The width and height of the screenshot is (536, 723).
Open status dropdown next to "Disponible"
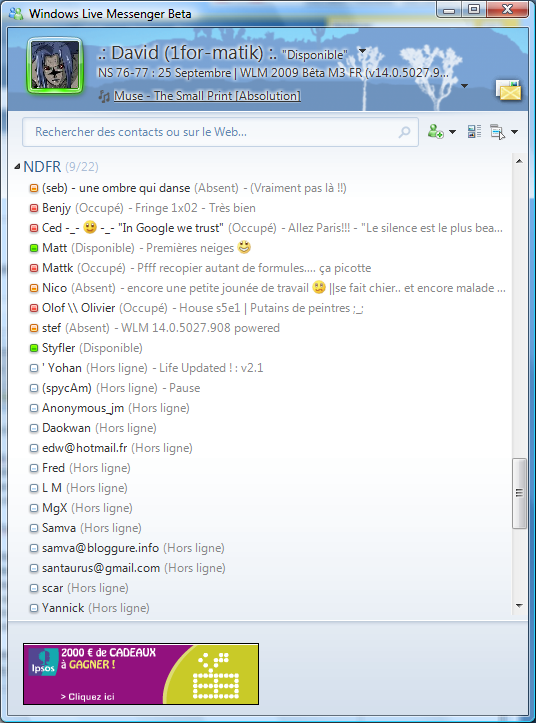pyautogui.click(x=363, y=51)
